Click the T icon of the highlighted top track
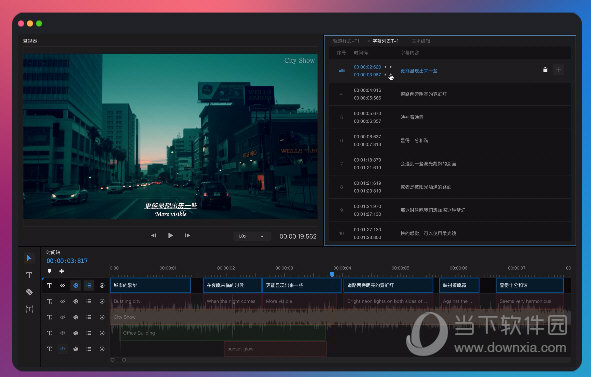The width and height of the screenshot is (591, 377). point(49,285)
